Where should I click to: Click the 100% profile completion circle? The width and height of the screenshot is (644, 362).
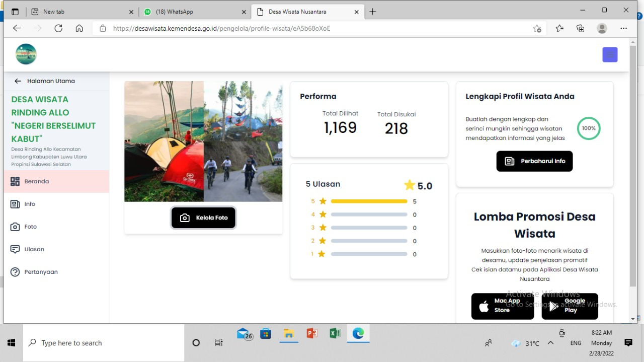click(589, 128)
